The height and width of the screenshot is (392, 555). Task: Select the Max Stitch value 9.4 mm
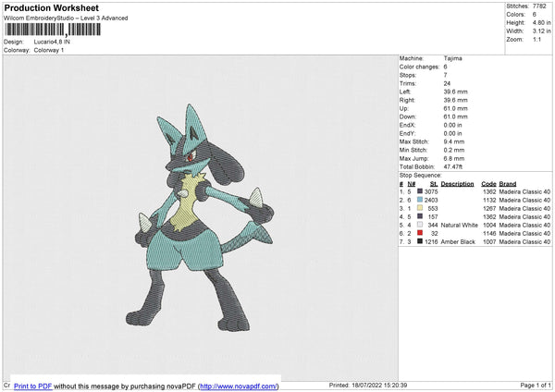tap(454, 141)
